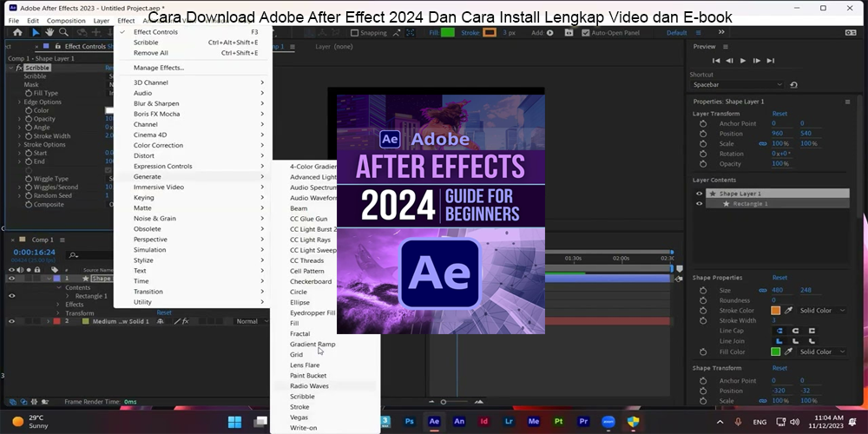This screenshot has height=434, width=868.
Task: Play the preview
Action: click(x=743, y=61)
